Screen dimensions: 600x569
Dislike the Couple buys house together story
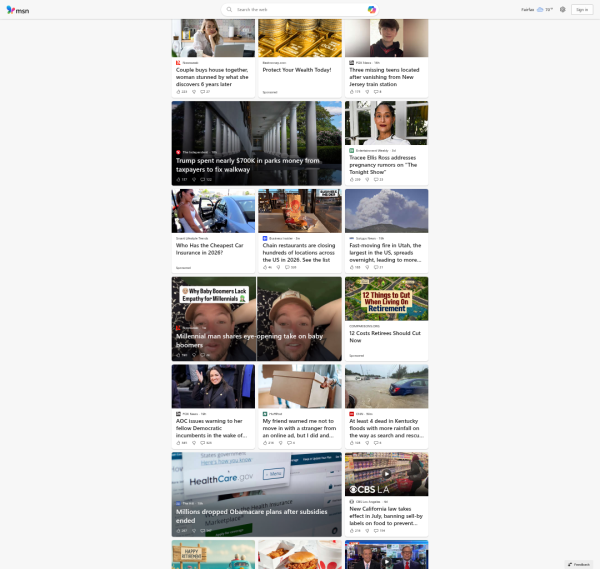[194, 92]
